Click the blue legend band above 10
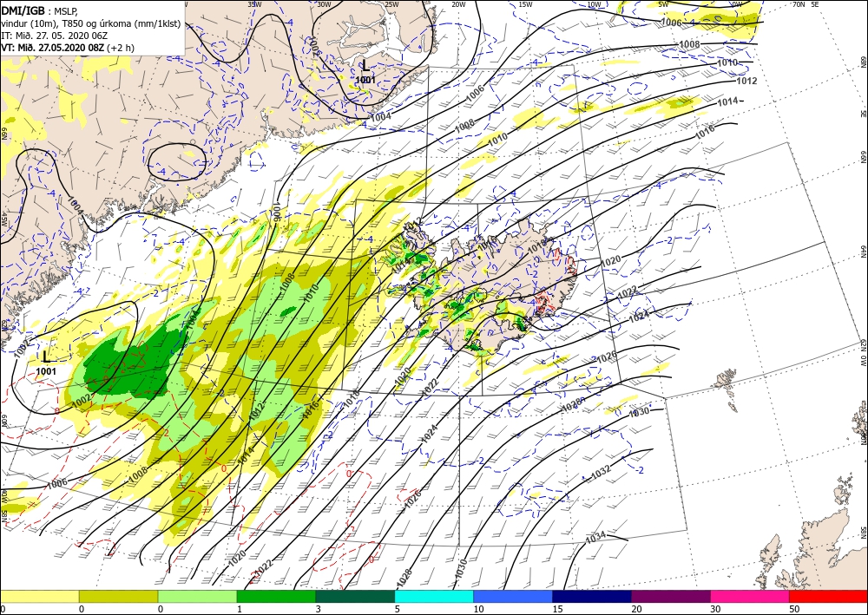Viewport: 868px width, 615px height. 513,596
